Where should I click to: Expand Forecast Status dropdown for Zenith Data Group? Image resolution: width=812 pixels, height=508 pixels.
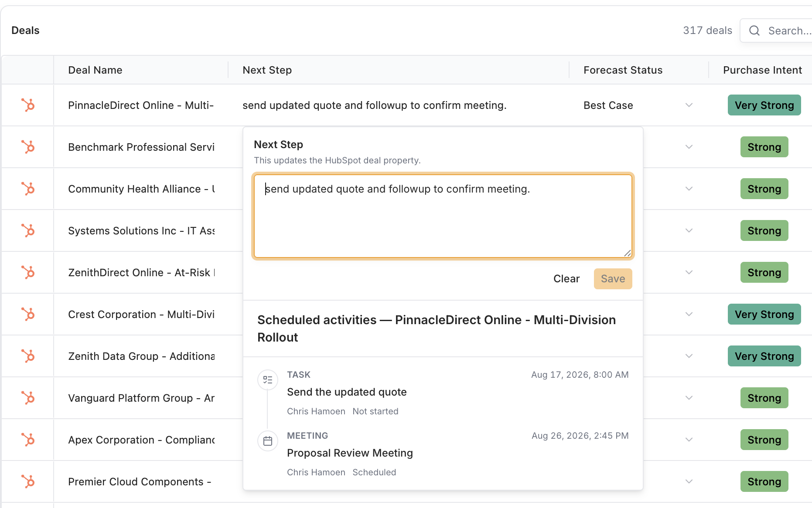[x=689, y=356]
